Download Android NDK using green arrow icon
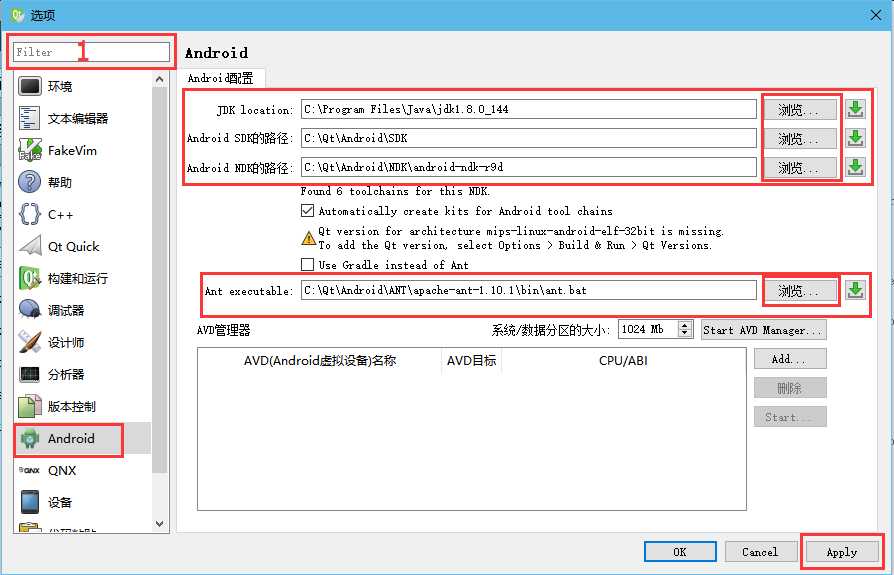The height and width of the screenshot is (575, 894). pos(855,167)
